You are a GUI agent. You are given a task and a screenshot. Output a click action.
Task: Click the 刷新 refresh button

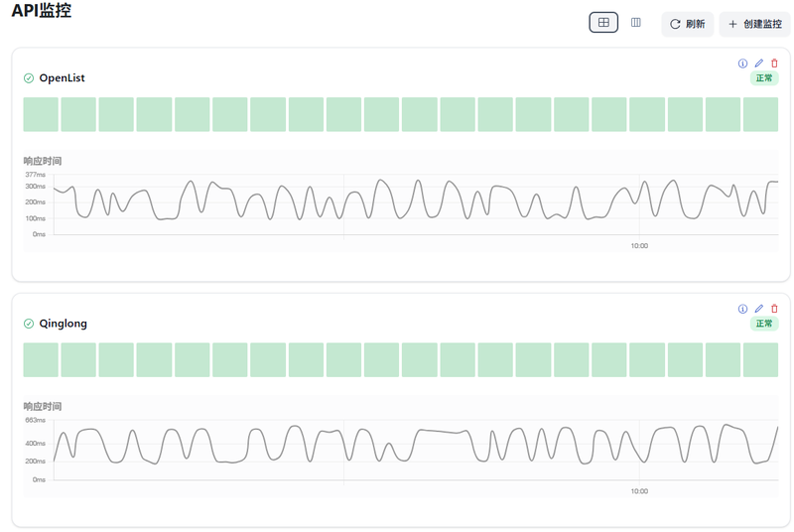pos(687,24)
